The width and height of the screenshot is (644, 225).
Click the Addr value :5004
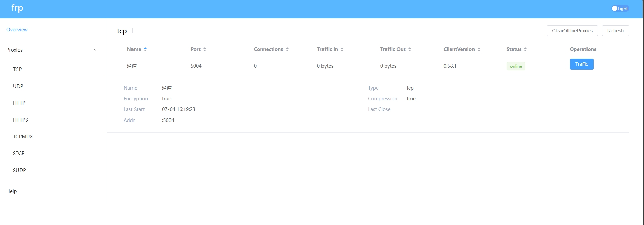(168, 120)
